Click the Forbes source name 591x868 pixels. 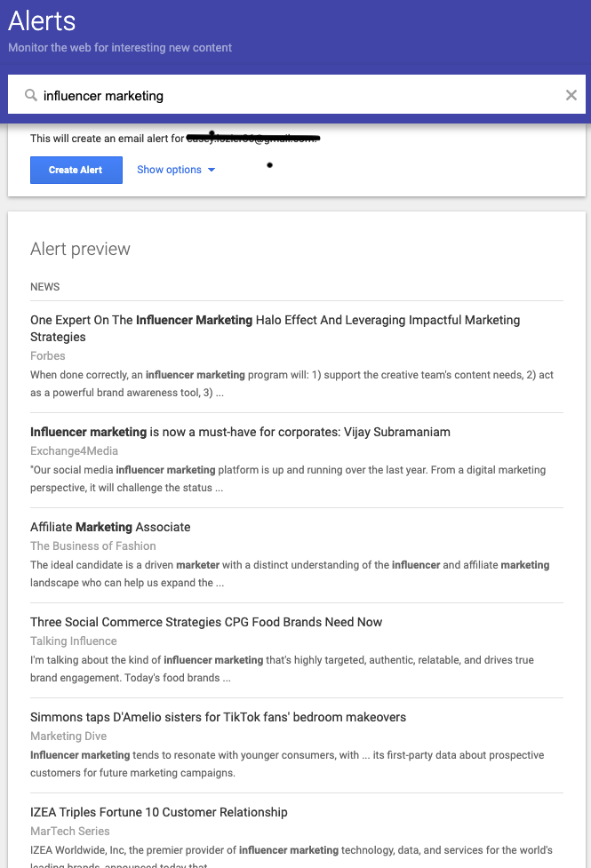pyautogui.click(x=48, y=356)
